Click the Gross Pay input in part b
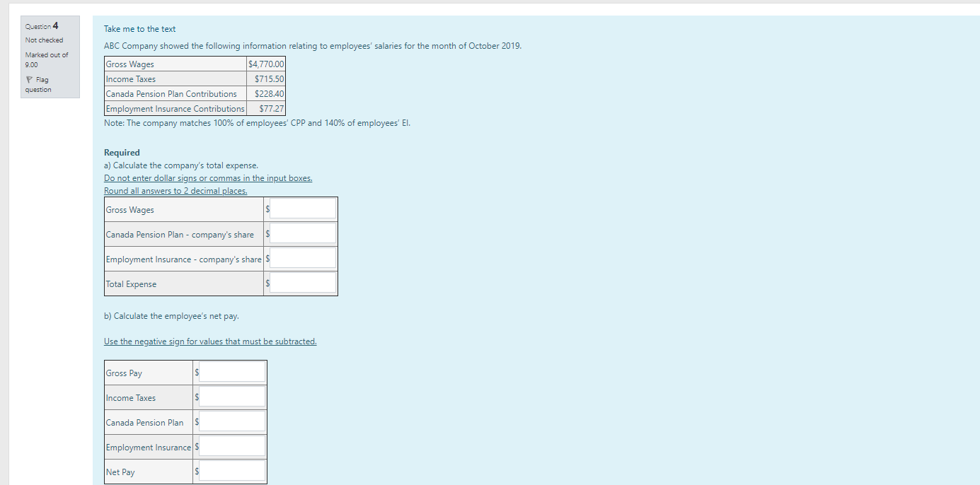980x485 pixels. point(231,371)
